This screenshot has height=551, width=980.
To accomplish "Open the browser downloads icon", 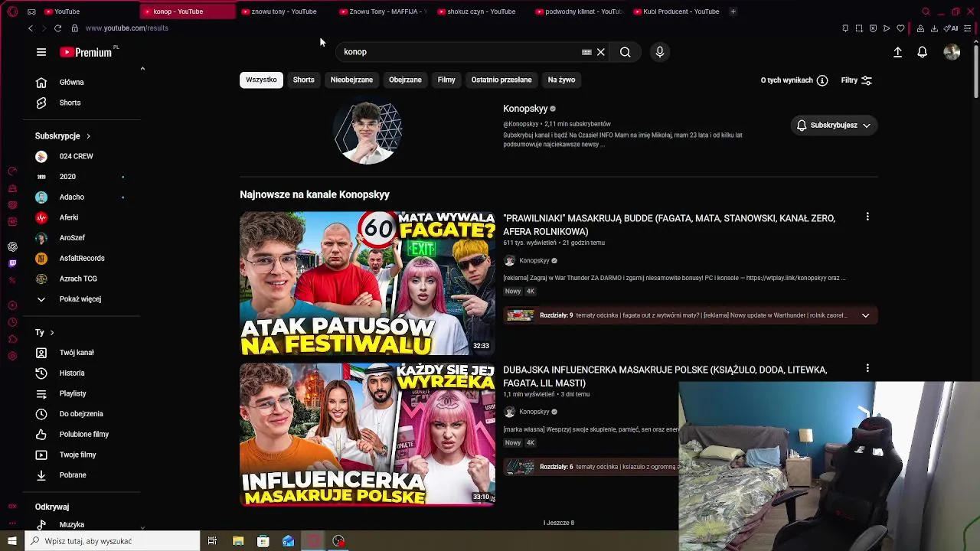I will pyautogui.click(x=934, y=28).
